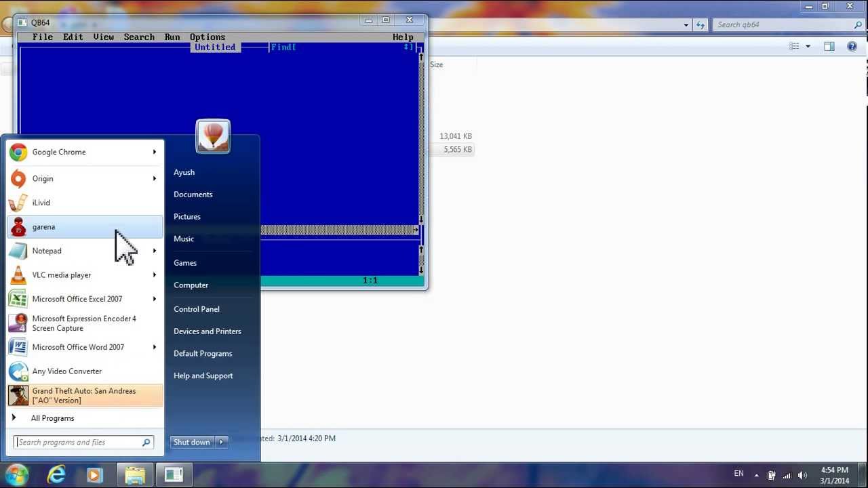Viewport: 868px width, 488px height.
Task: Launch garena from the Start menu
Action: click(85, 227)
